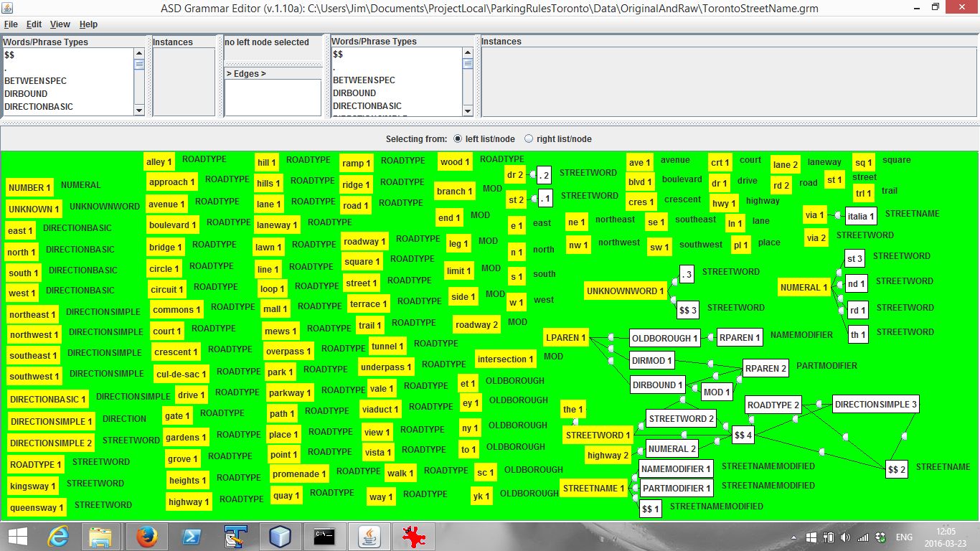980x551 pixels.
Task: Open the Windows Start button
Action: 17,537
